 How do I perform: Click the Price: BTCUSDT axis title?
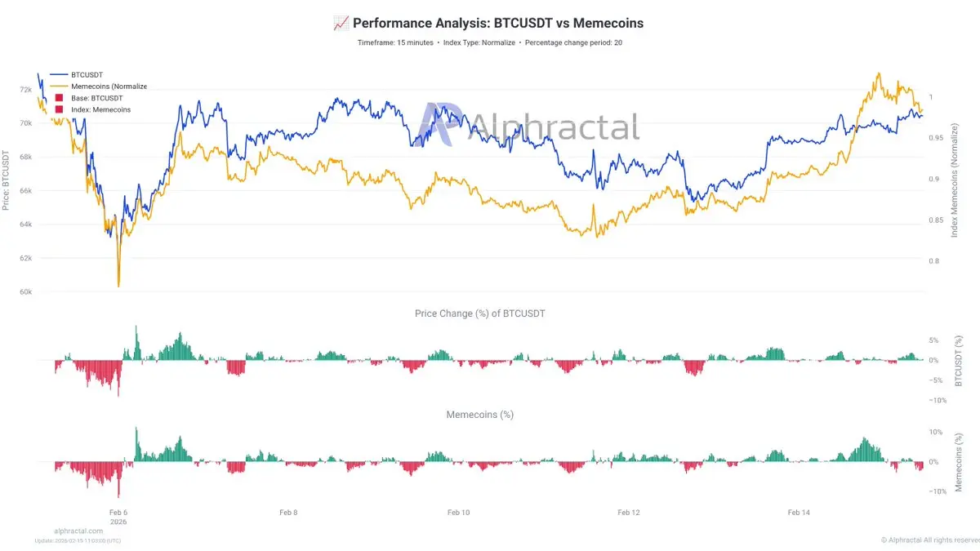7,180
